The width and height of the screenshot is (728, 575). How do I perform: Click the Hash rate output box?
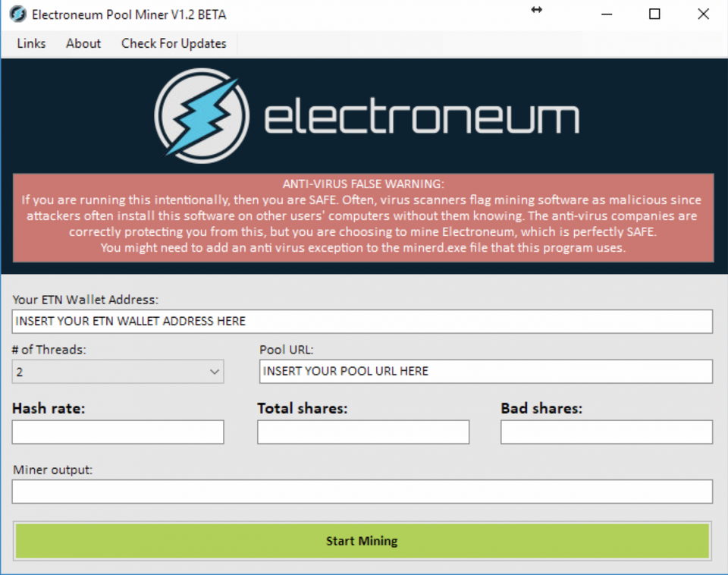coord(118,432)
